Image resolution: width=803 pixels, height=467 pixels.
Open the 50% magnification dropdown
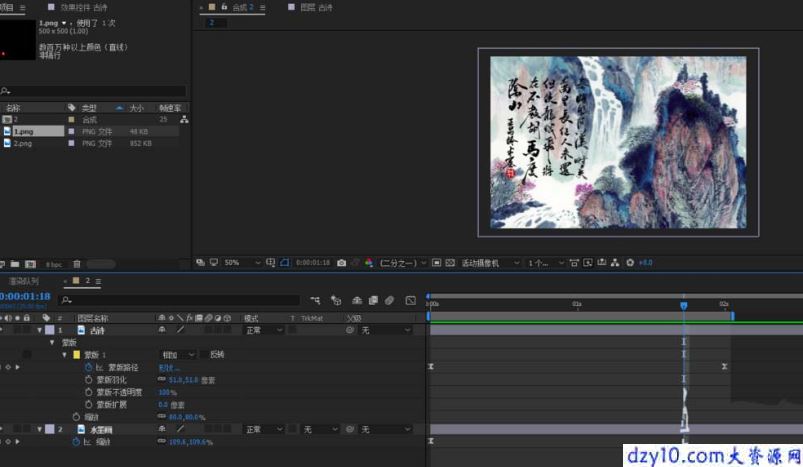[x=242, y=263]
